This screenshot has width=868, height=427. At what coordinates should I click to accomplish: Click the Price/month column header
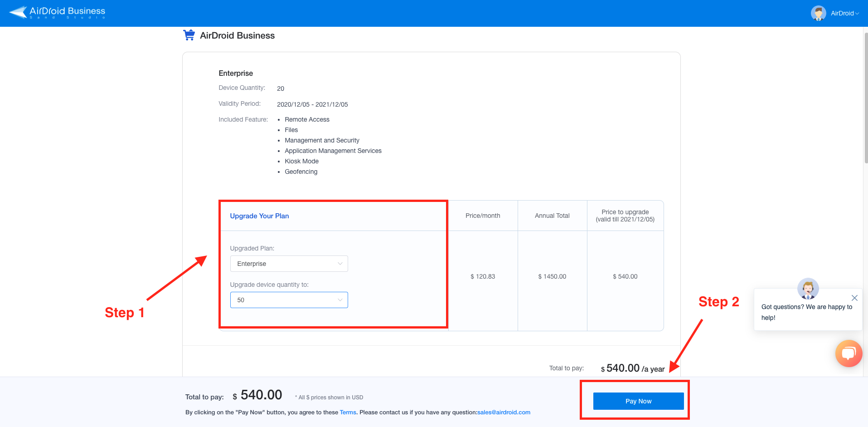483,216
